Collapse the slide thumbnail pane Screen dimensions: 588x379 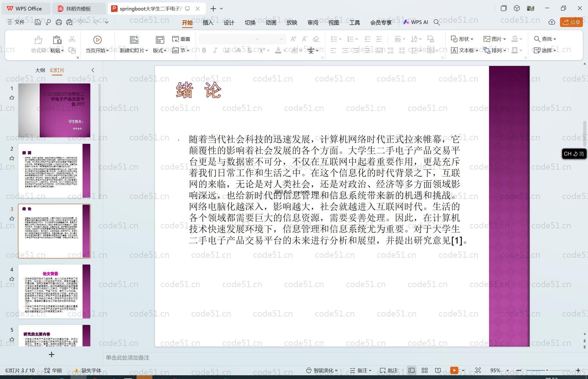click(93, 70)
